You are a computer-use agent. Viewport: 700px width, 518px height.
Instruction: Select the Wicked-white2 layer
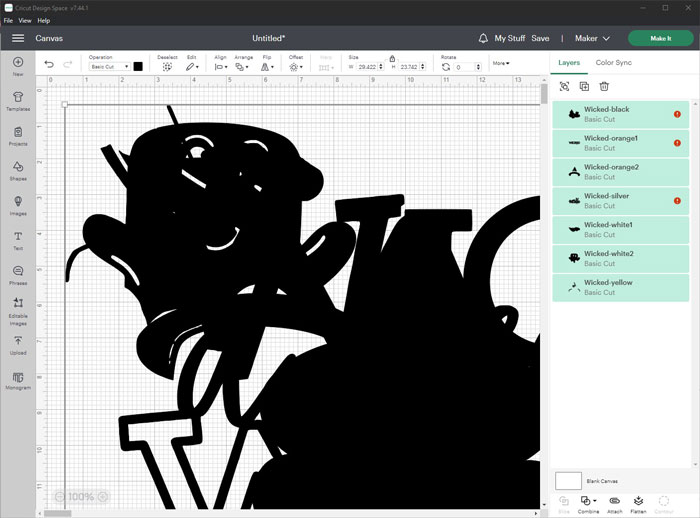coord(621,259)
